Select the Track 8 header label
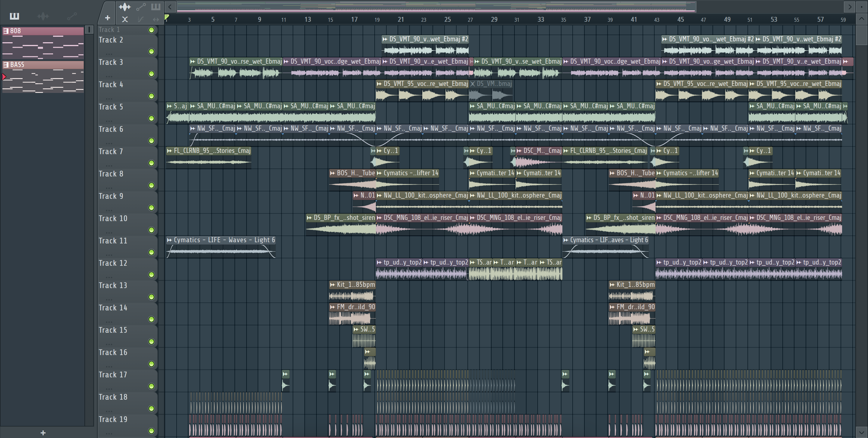868x438 pixels. (111, 174)
